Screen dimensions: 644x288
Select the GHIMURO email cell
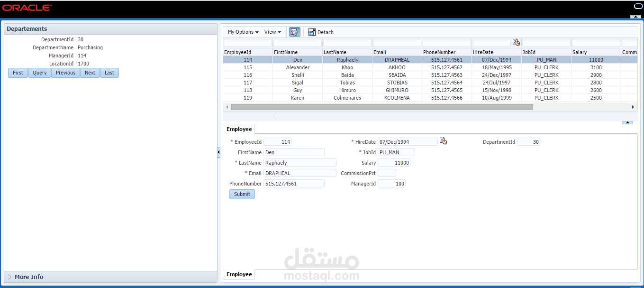397,90
